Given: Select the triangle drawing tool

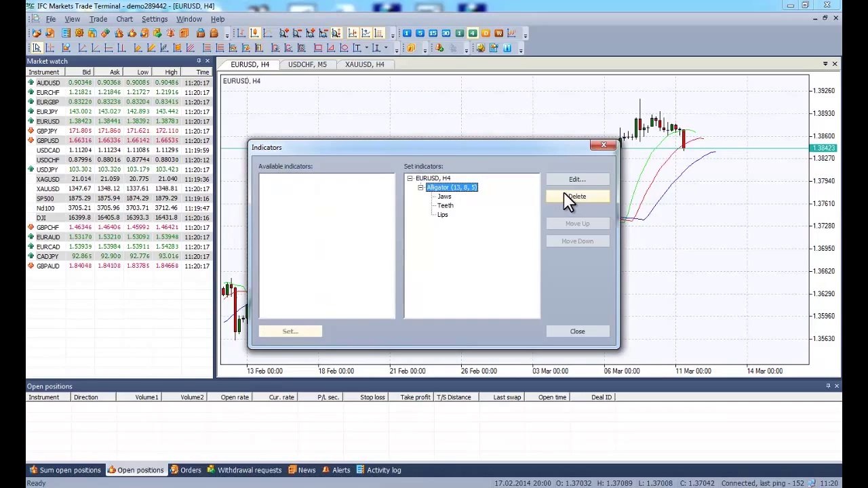Looking at the screenshot, I should (x=331, y=47).
